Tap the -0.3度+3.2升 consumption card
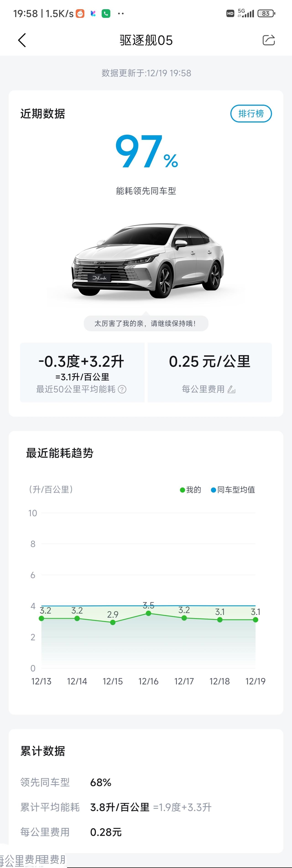 click(x=82, y=372)
